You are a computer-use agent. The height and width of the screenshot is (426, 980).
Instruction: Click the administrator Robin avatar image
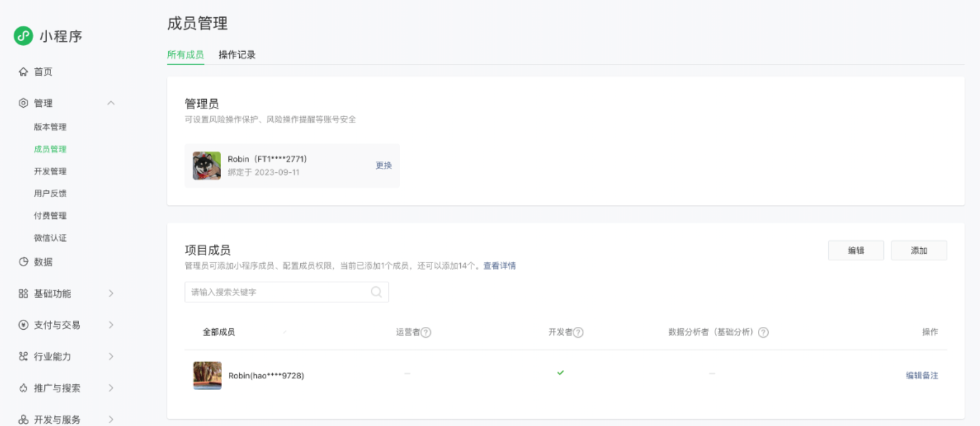(x=207, y=166)
